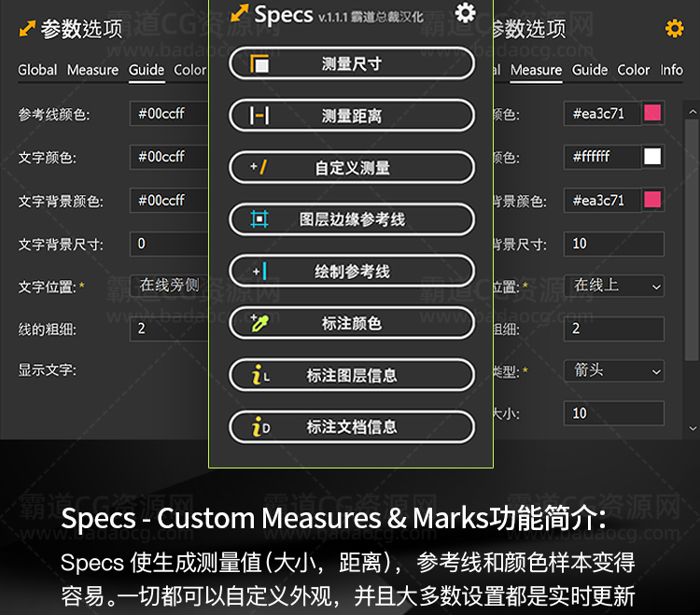700x615 pixels.
Task: Click the 文字颜色 #00ccff field
Action: coord(169,157)
